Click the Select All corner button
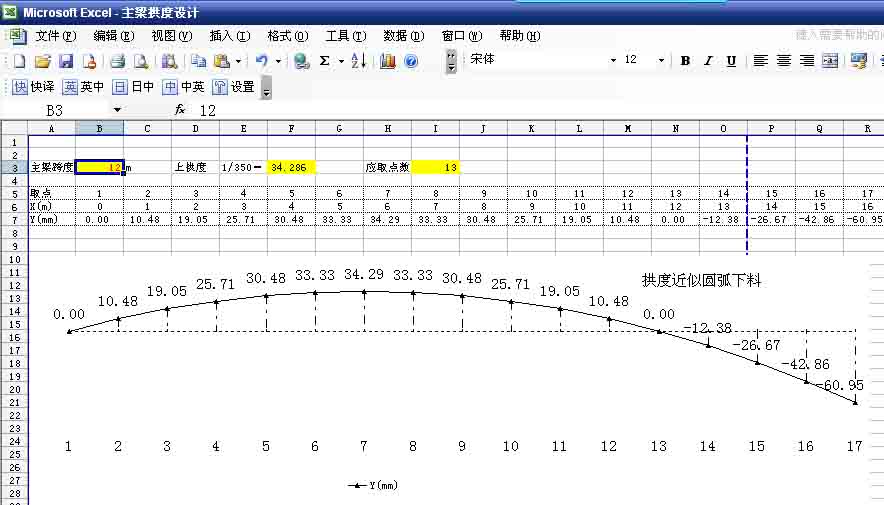The height and width of the screenshot is (505, 884). point(15,129)
